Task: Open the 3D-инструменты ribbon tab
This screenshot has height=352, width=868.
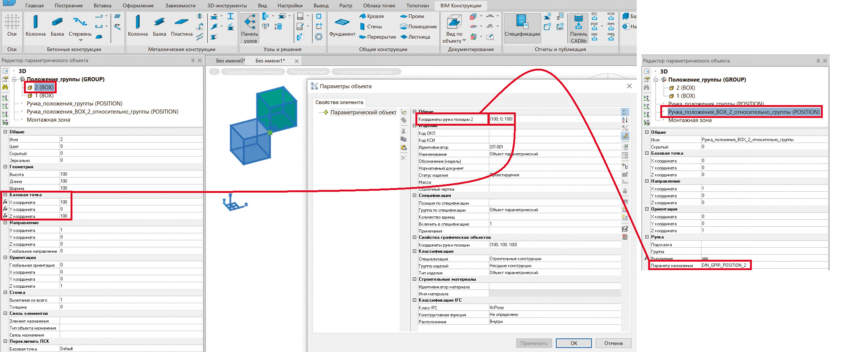Action: tap(227, 6)
